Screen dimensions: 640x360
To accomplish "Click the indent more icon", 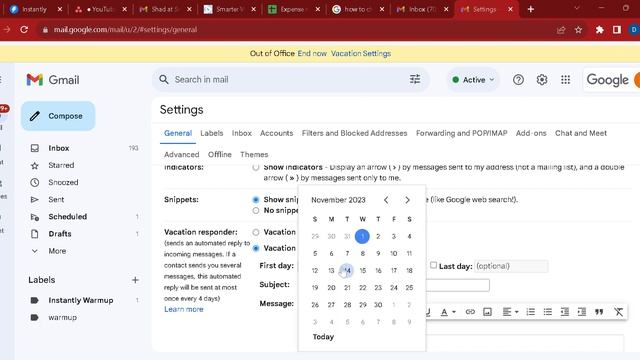I will [582, 312].
